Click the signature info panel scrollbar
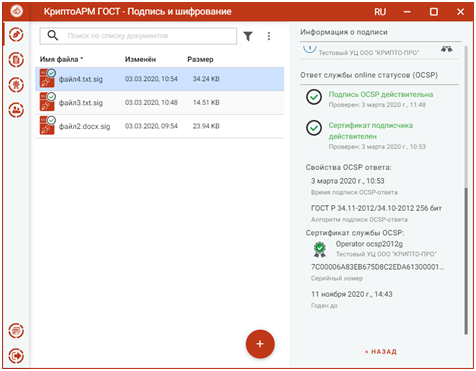The height and width of the screenshot is (371, 476). coord(466,261)
